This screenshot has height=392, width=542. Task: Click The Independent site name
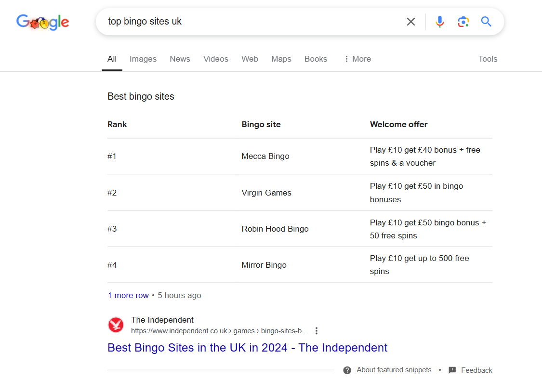coord(162,320)
